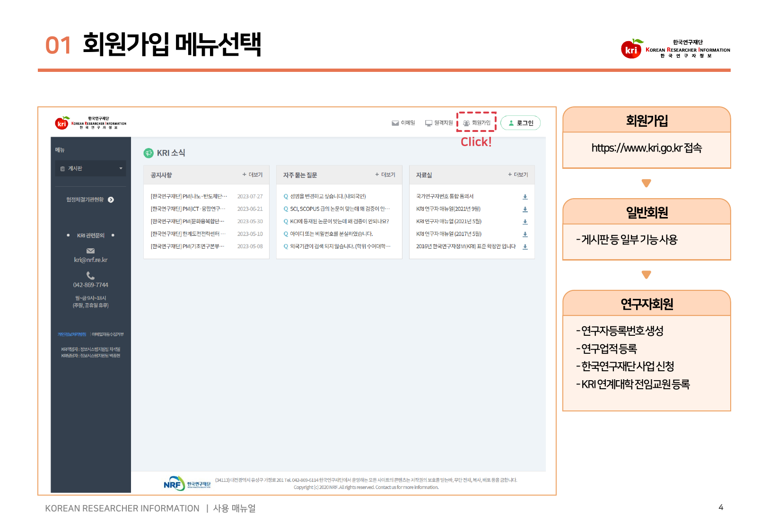Screen dimensions: 769x532
Task: Download 국가연구자번호 통합 동의서 file
Action: (x=525, y=197)
